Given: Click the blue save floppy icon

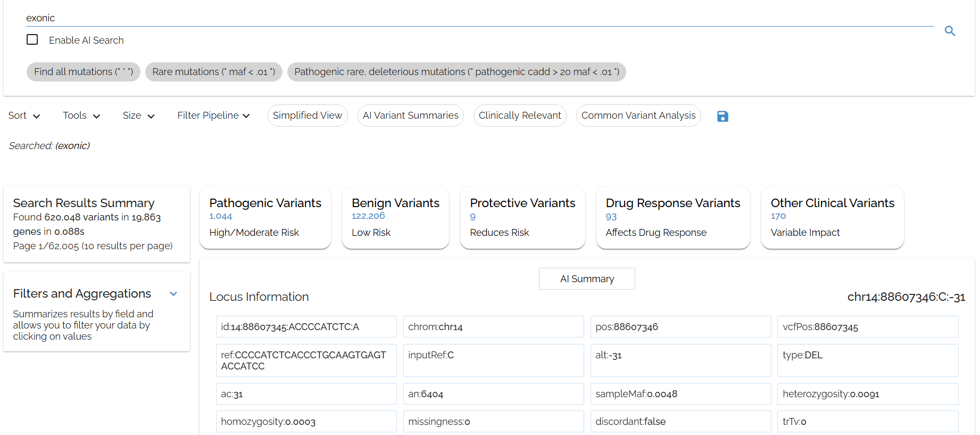Looking at the screenshot, I should pyautogui.click(x=722, y=116).
